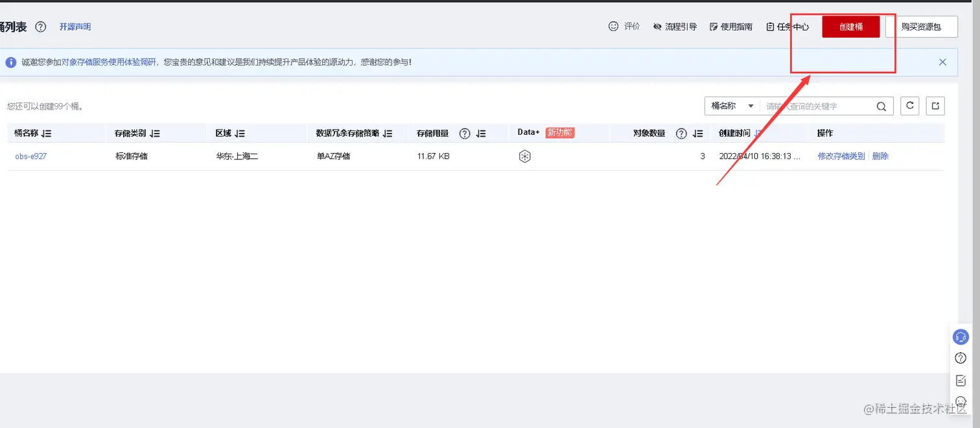Screen dimensions: 980x428
Task: Sort by 数据冗余存储策略 column
Action: [388, 134]
